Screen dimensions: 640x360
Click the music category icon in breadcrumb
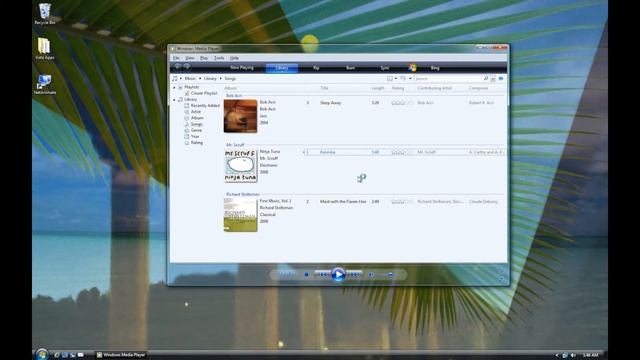pos(175,78)
